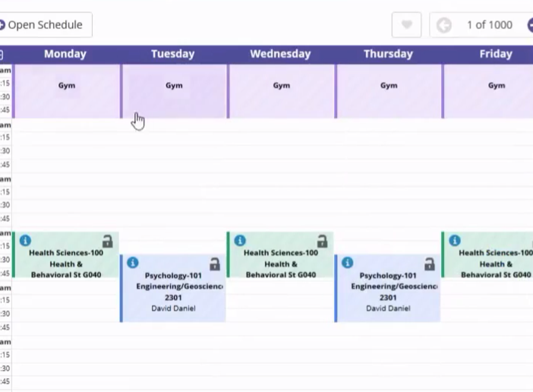Go to previous schedule with left arrow
Image resolution: width=533 pixels, height=392 pixels.
pos(444,25)
